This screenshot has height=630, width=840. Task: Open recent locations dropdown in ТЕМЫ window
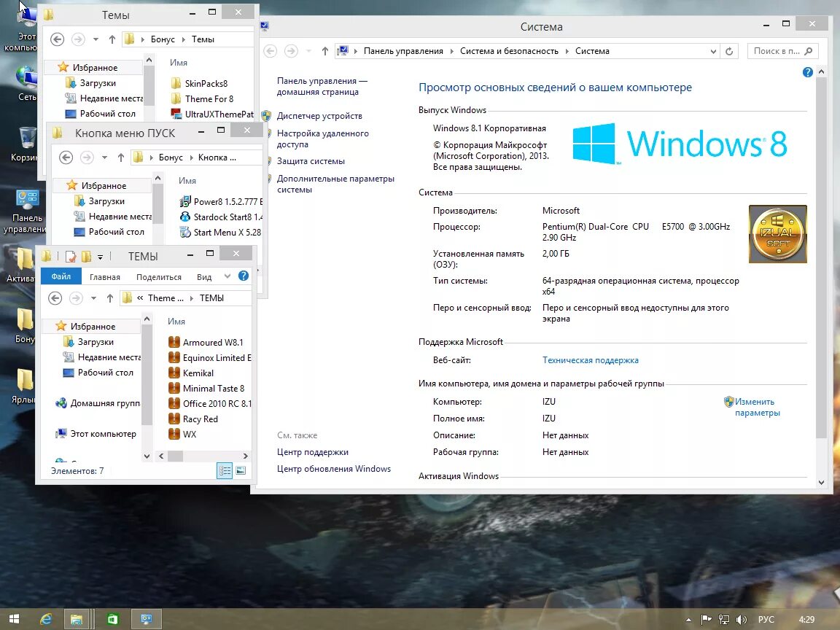point(93,298)
